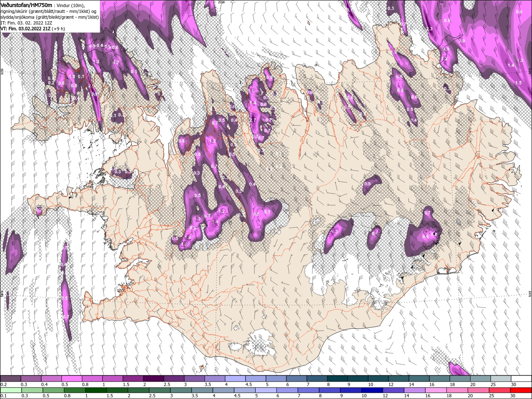Click the '0.1' label in the rain legend
This screenshot has height=399, width=532.
tap(3, 396)
